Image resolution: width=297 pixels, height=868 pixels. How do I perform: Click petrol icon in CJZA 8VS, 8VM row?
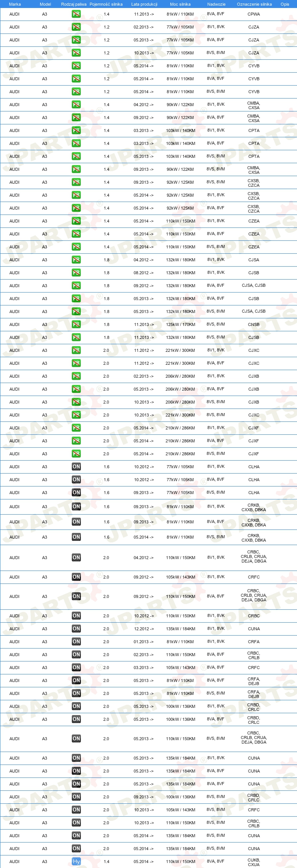point(76,53)
